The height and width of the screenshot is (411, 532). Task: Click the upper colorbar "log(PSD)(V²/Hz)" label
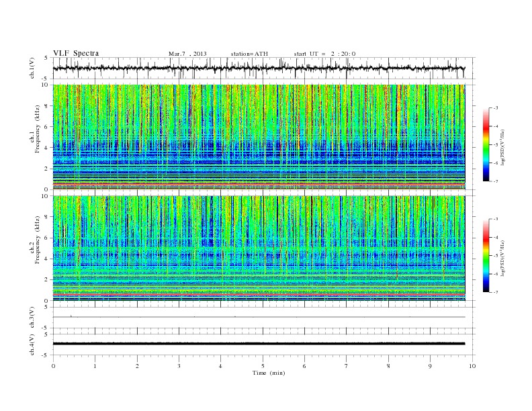click(502, 147)
